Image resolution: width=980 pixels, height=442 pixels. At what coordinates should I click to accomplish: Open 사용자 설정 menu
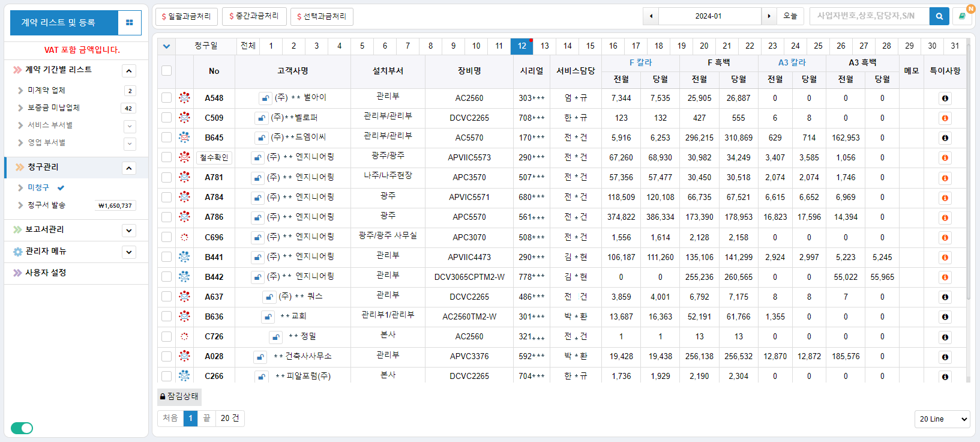(46, 273)
